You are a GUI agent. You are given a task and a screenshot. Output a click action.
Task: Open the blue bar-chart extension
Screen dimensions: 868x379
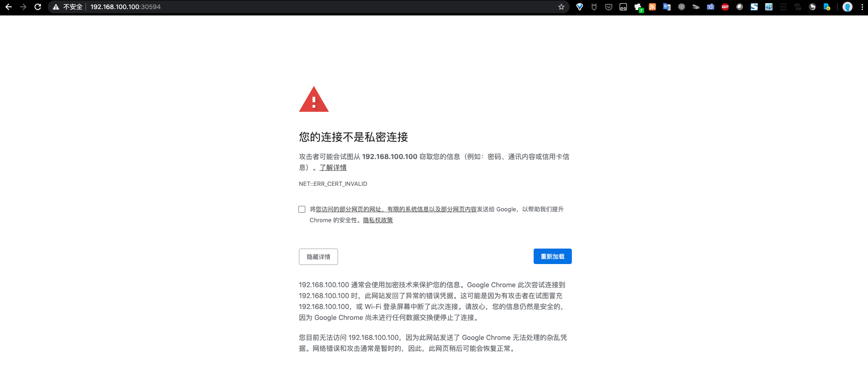(769, 7)
